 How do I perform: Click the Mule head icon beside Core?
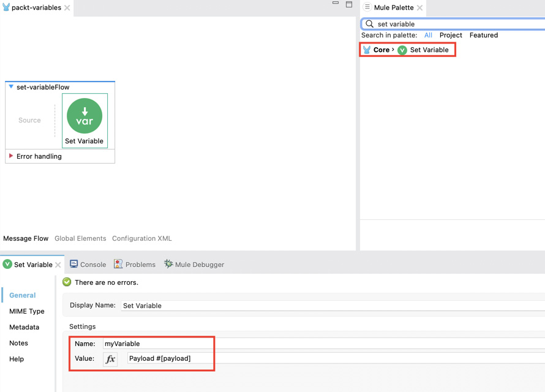coord(367,50)
